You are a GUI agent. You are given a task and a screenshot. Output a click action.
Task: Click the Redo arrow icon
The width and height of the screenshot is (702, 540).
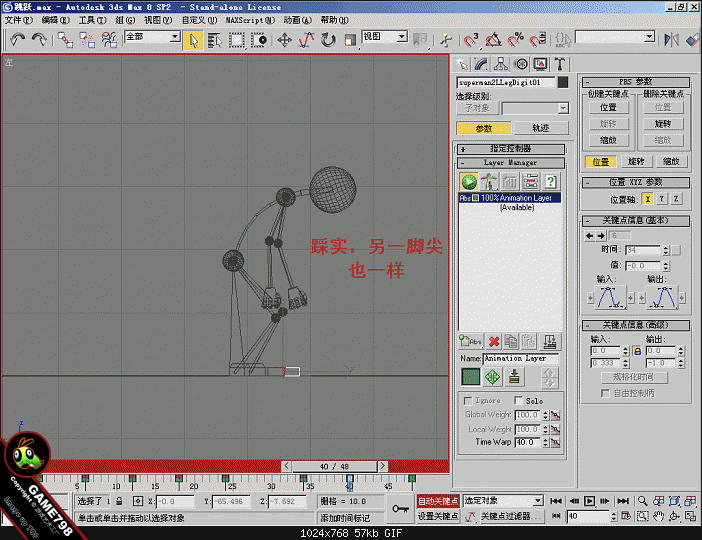pyautogui.click(x=39, y=40)
